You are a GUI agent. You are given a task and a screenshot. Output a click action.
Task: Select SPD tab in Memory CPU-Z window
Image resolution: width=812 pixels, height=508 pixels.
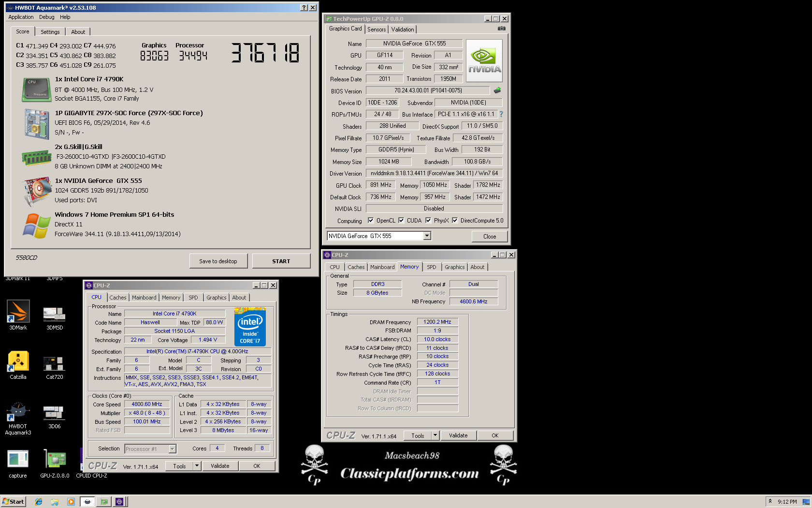pos(432,267)
